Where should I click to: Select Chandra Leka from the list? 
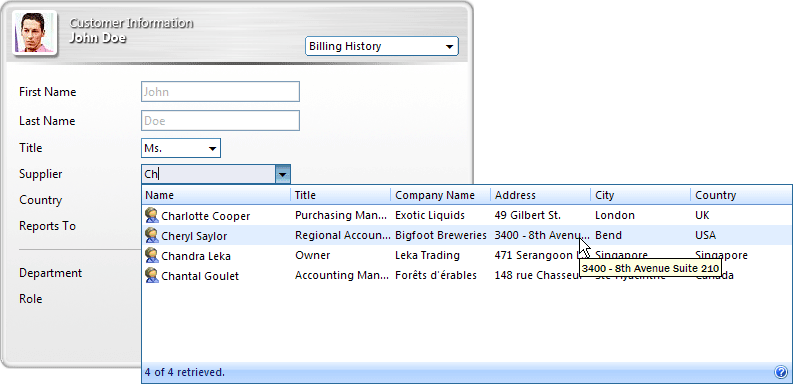coord(196,257)
